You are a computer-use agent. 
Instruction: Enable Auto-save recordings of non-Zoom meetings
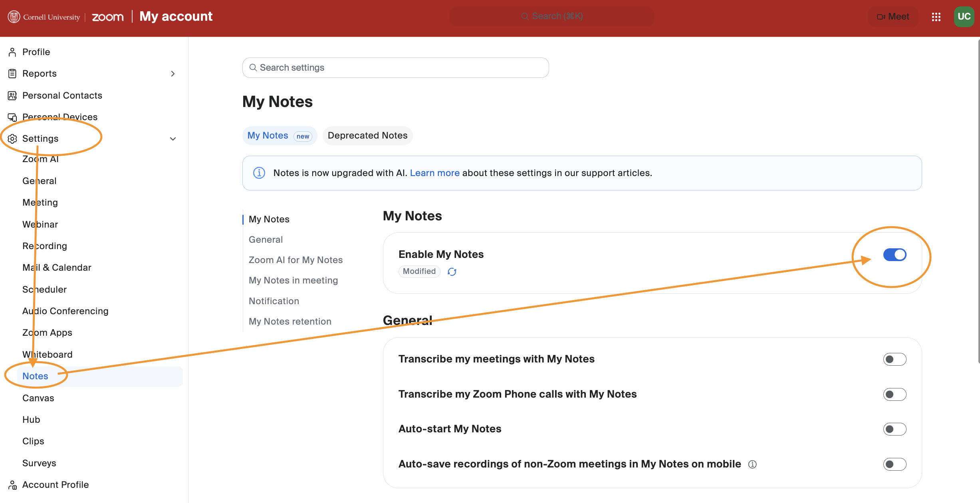click(895, 464)
